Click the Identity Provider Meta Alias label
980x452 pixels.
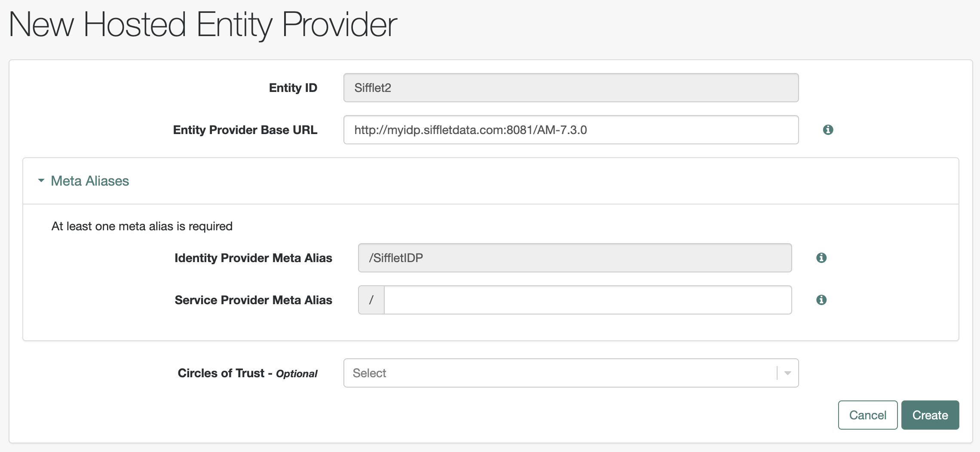[253, 258]
